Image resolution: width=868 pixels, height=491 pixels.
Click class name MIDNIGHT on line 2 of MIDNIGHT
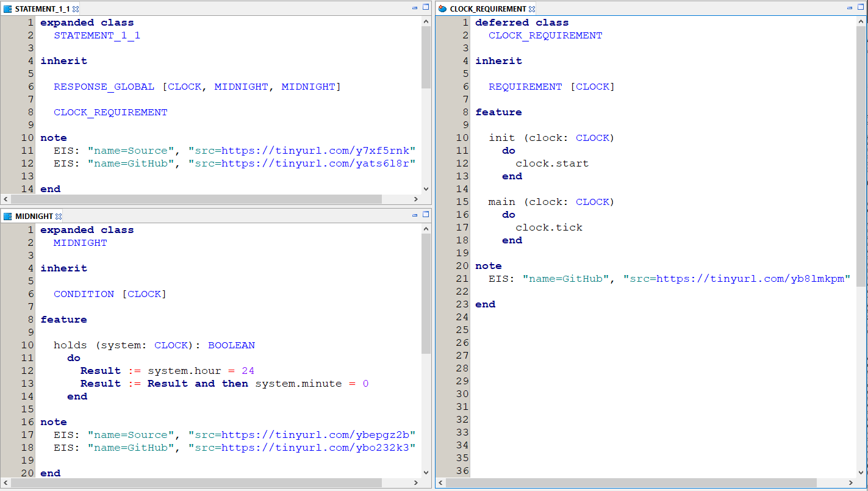81,243
